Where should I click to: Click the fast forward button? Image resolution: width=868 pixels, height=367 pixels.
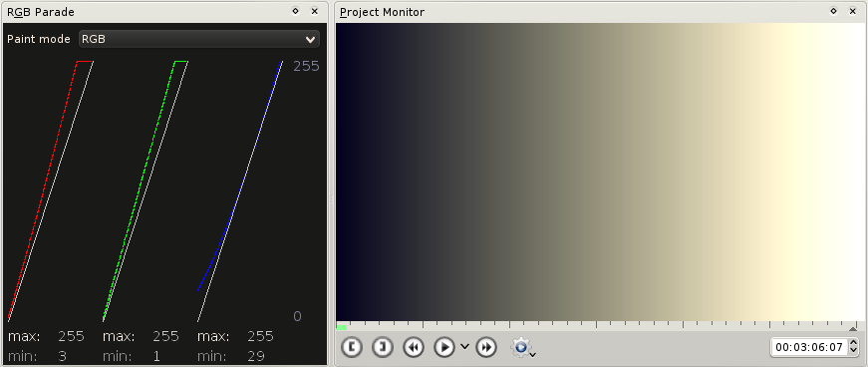point(486,348)
